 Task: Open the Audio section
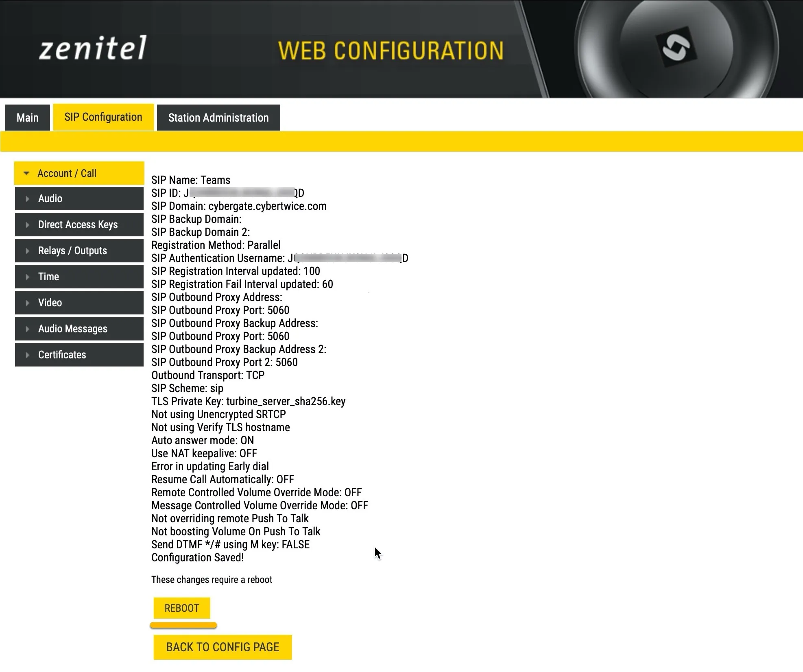[79, 199]
